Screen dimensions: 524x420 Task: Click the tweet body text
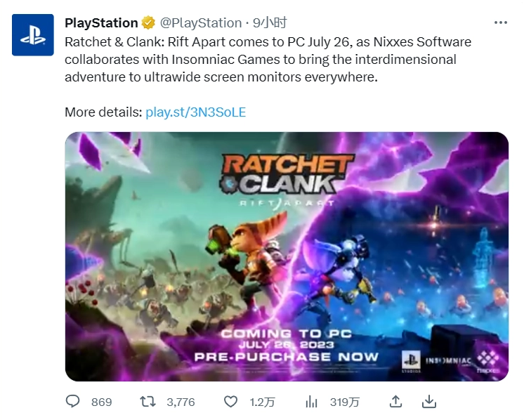point(267,60)
